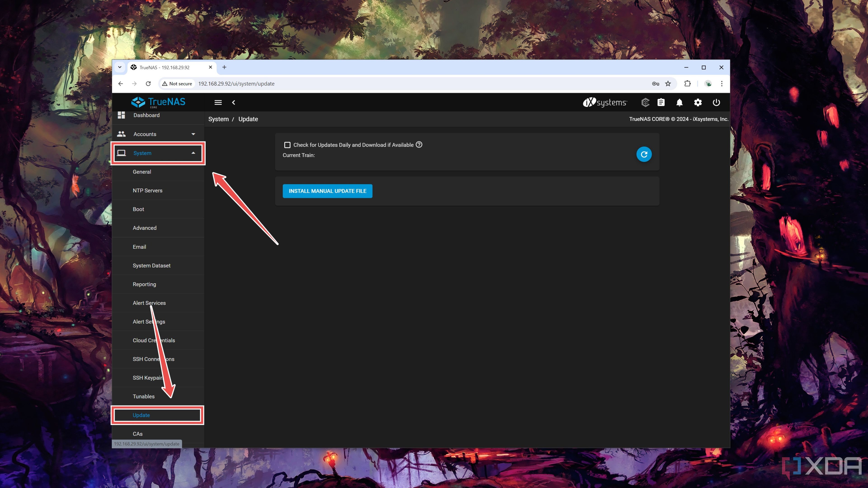868x488 pixels.
Task: Click the iXsystems logo icon
Action: click(x=604, y=102)
